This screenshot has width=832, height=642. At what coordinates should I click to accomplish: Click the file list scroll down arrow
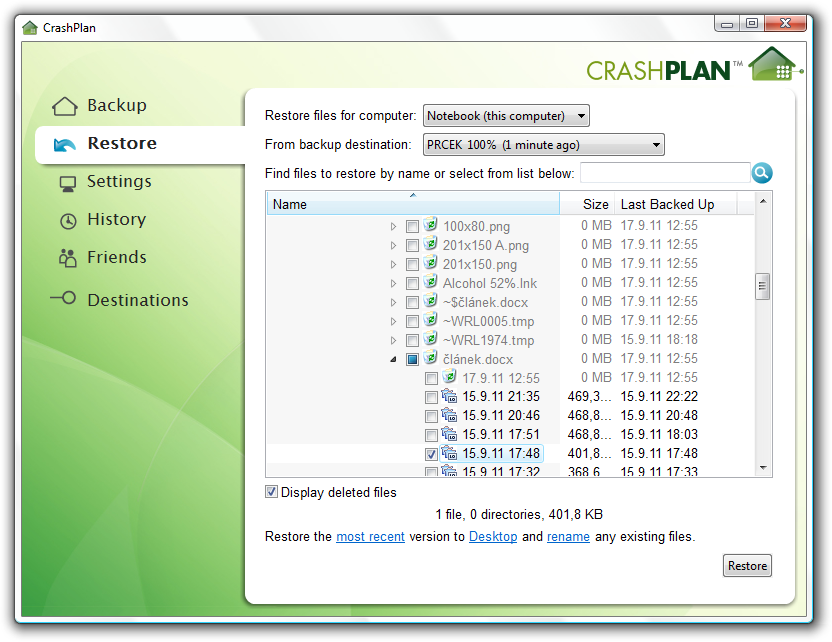coord(763,467)
